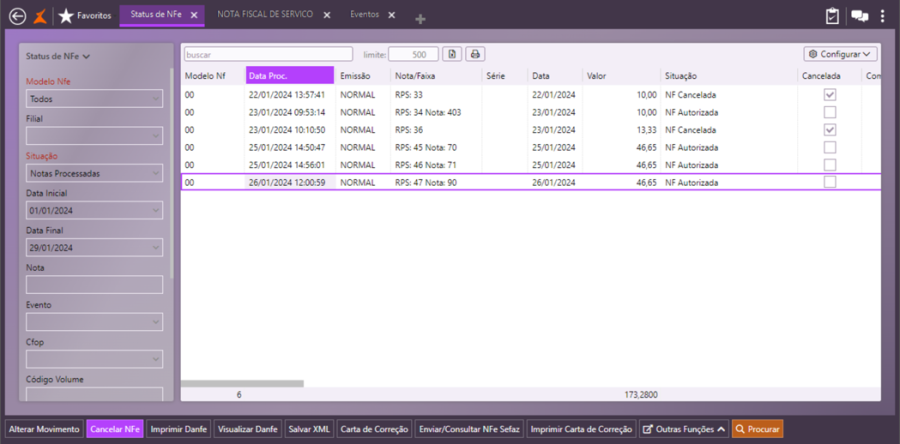The height and width of the screenshot is (444, 900).
Task: Open the chat messages icon
Action: (x=860, y=16)
